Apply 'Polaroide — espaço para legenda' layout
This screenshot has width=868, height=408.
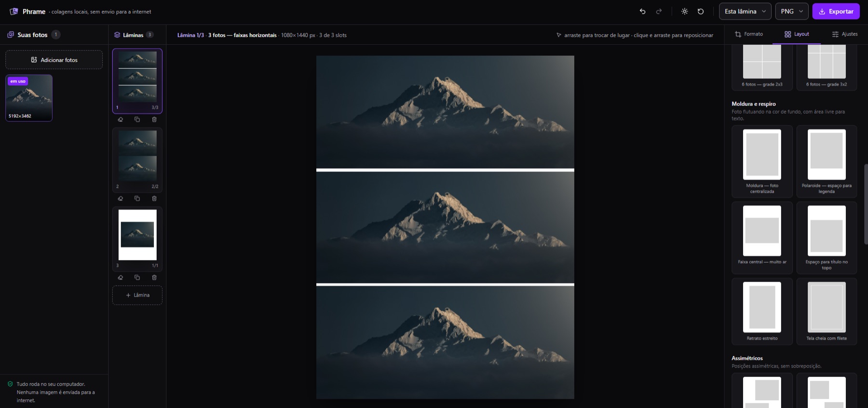827,161
